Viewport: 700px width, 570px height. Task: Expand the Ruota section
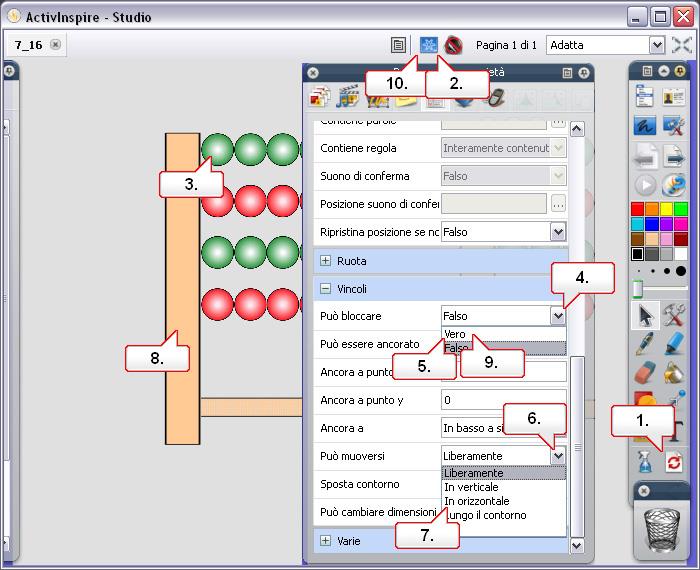pos(325,261)
